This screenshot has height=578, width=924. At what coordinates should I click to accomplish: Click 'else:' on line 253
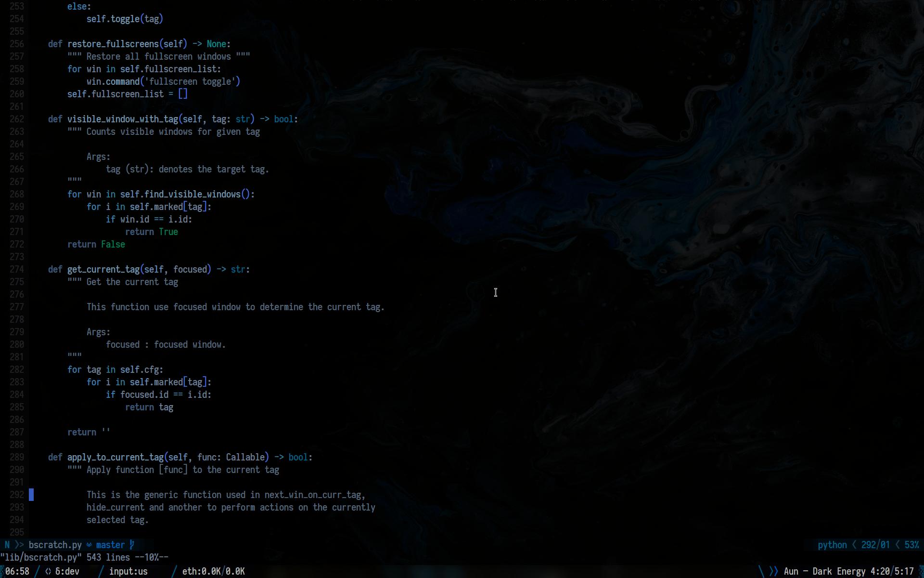(79, 6)
